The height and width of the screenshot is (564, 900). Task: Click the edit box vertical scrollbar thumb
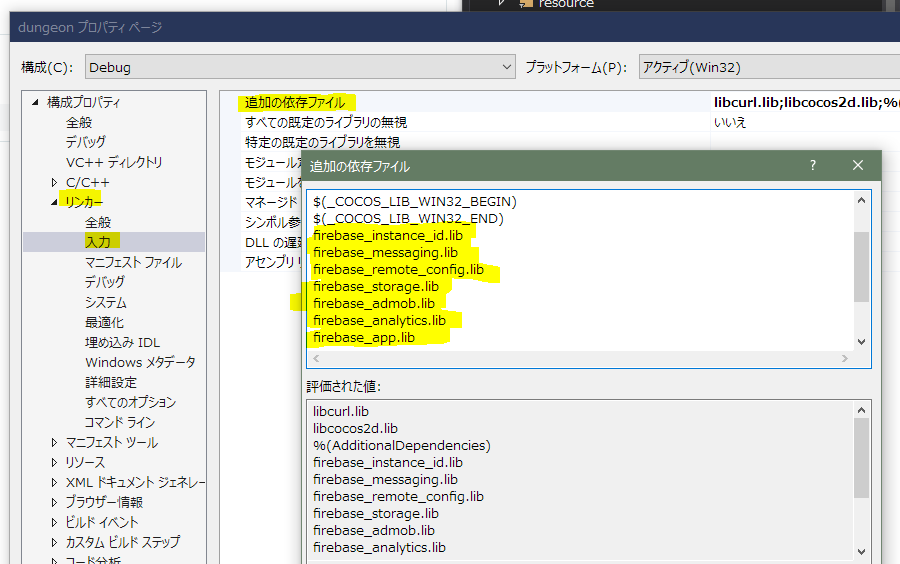861,267
